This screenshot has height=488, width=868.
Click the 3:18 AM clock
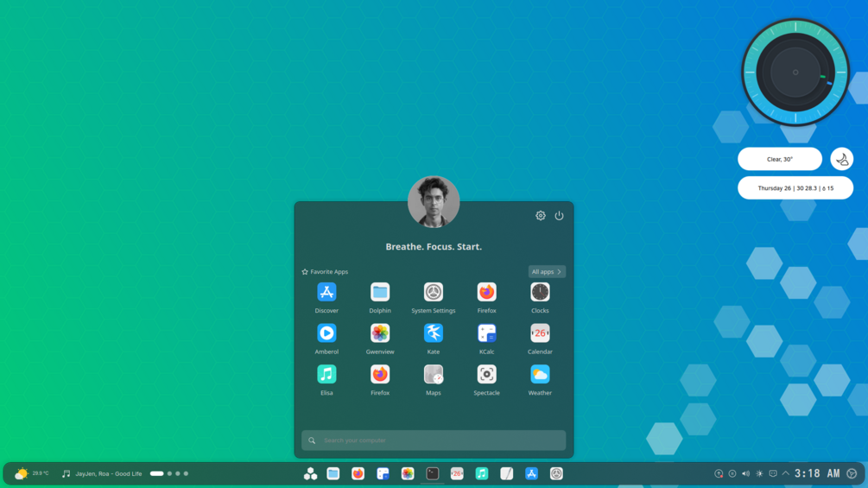[817, 473]
